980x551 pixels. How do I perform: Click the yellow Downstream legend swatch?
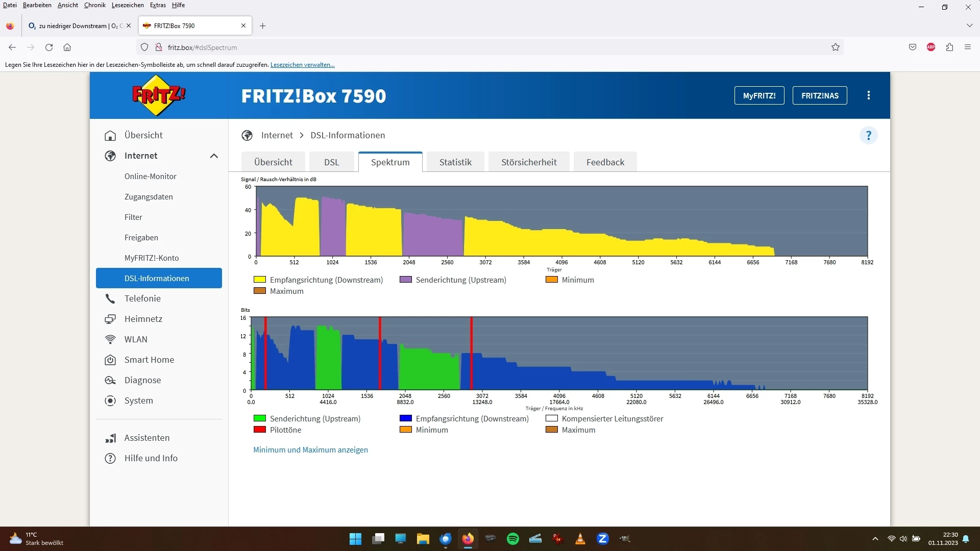(259, 280)
